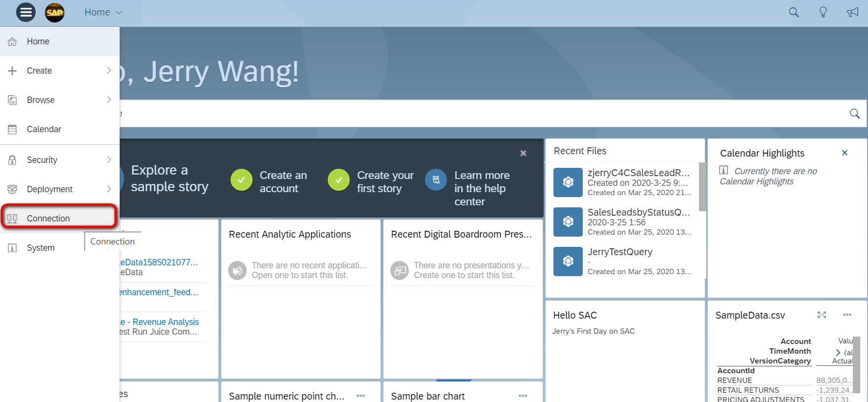Select Create in the navigation menu
868x402 pixels.
pos(60,71)
